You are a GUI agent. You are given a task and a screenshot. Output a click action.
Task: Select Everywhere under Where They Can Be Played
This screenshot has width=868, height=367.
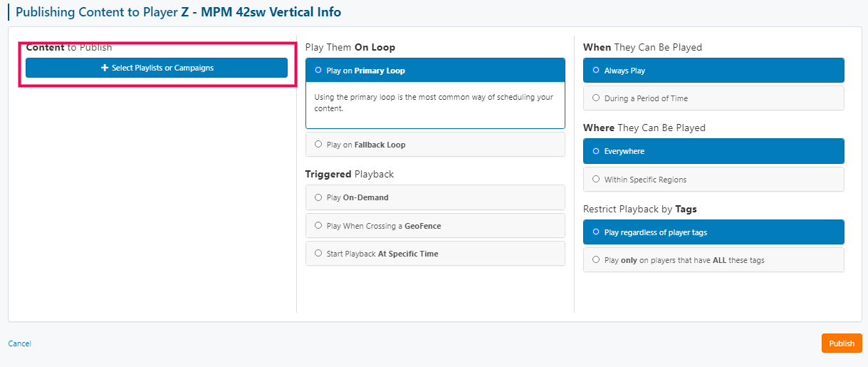(x=713, y=151)
